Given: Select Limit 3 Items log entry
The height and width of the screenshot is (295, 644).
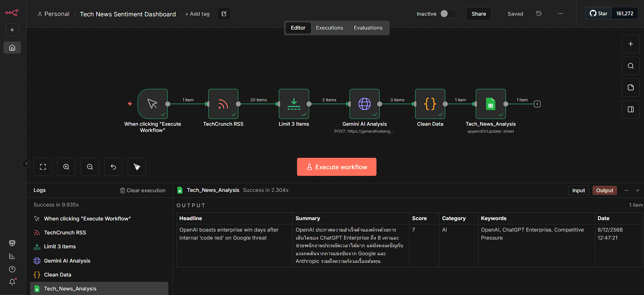Looking at the screenshot, I should tap(99, 247).
